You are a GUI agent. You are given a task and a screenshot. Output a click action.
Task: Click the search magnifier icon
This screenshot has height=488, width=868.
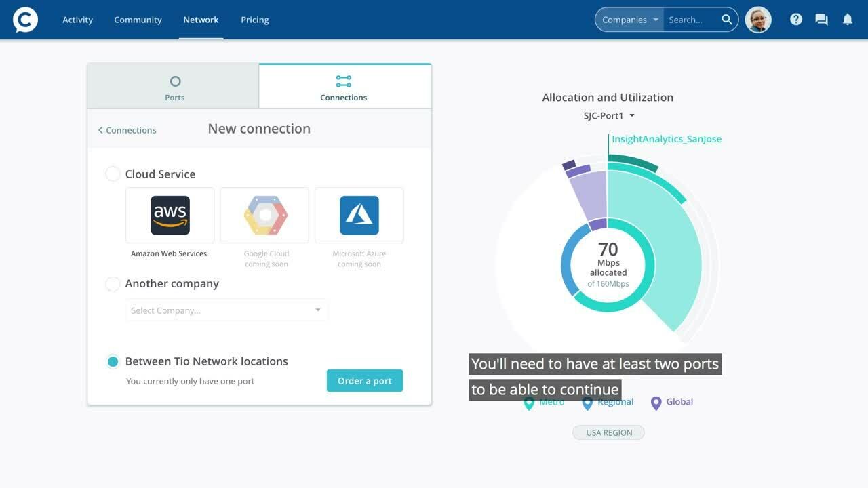tap(727, 20)
